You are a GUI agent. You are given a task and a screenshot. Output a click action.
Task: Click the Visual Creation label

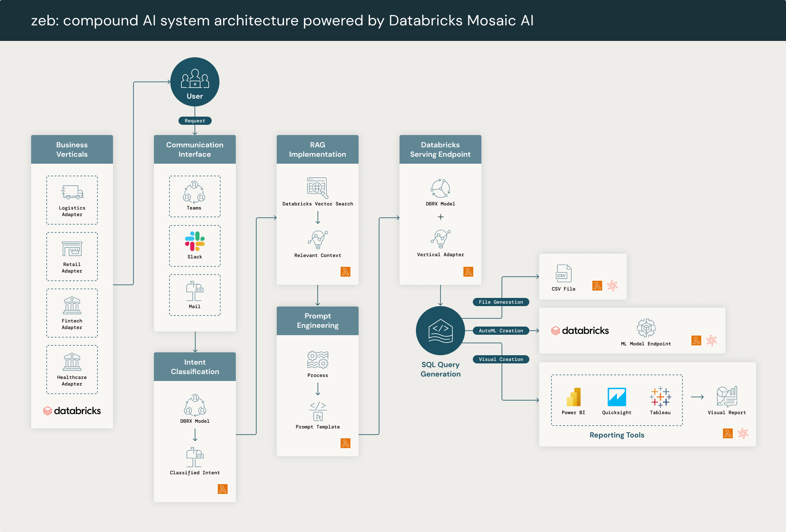[501, 359]
